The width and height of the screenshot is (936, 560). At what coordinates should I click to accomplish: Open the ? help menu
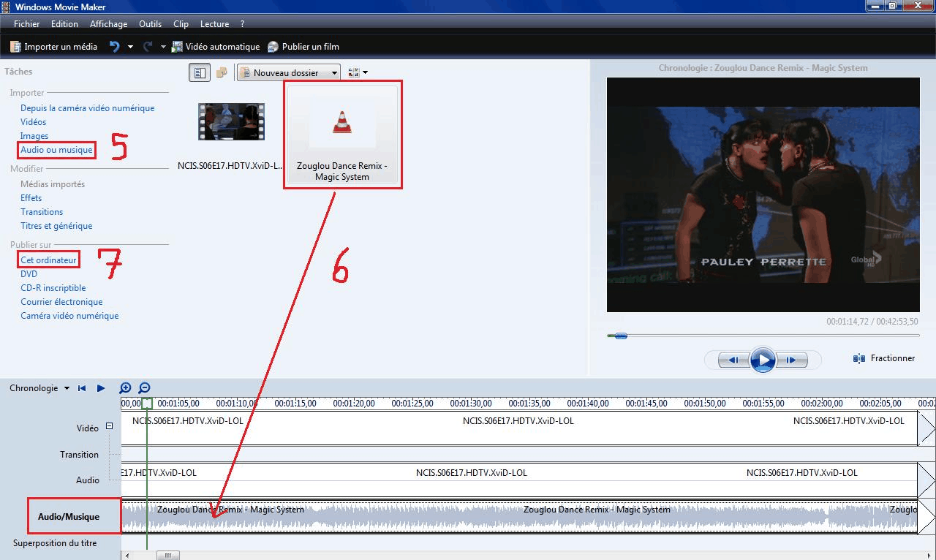tap(242, 23)
